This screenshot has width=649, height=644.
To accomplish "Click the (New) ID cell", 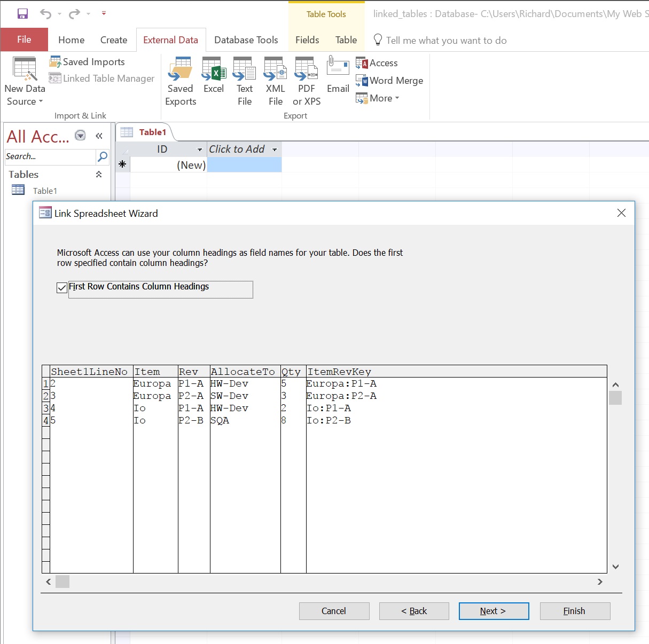I will click(168, 165).
